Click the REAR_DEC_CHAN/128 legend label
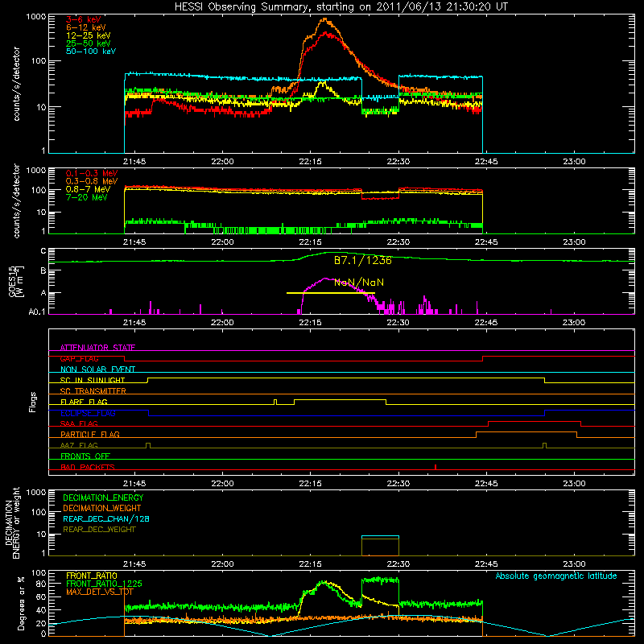 pyautogui.click(x=106, y=519)
